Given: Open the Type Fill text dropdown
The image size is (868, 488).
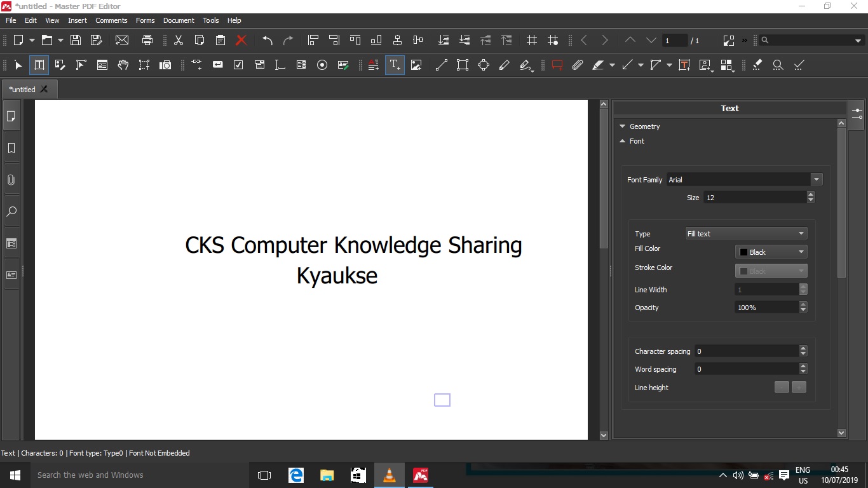Looking at the screenshot, I should coord(747,234).
